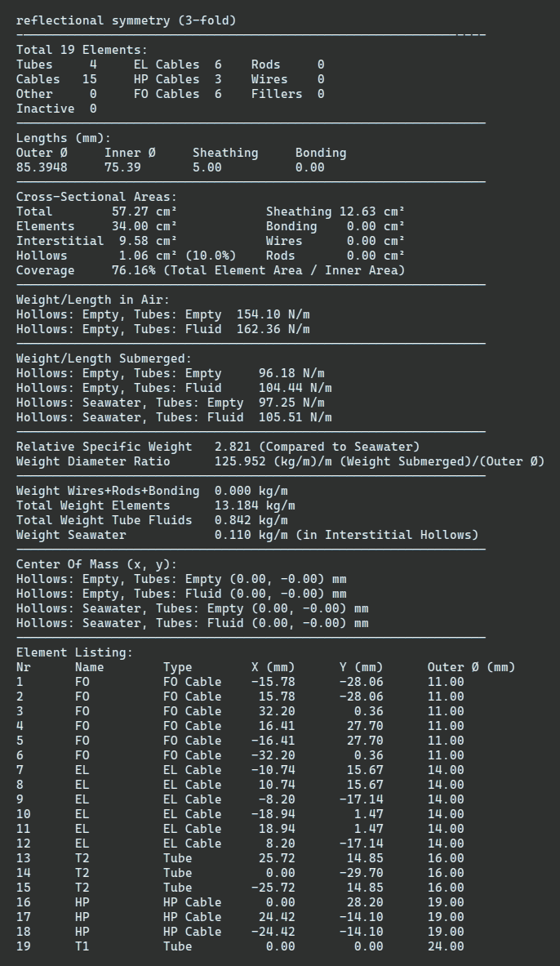Select element row 7 EL Cable

(240, 770)
